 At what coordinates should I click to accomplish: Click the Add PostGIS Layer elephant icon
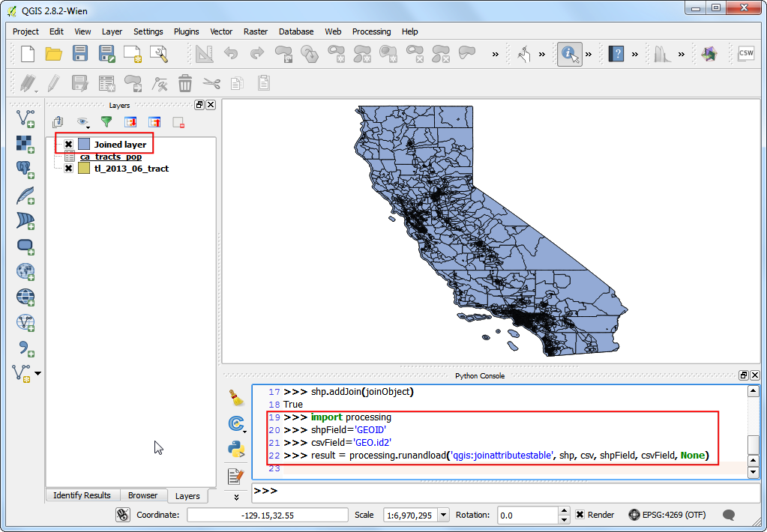(x=25, y=169)
